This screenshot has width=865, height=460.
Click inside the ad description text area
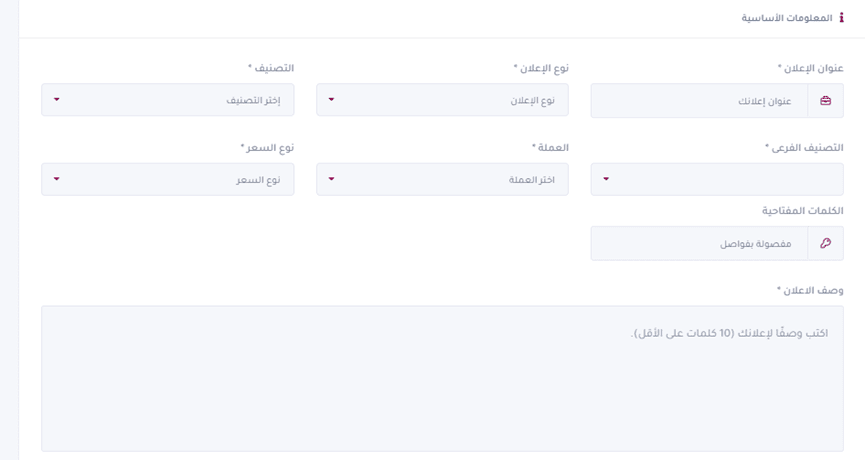pyautogui.click(x=442, y=378)
